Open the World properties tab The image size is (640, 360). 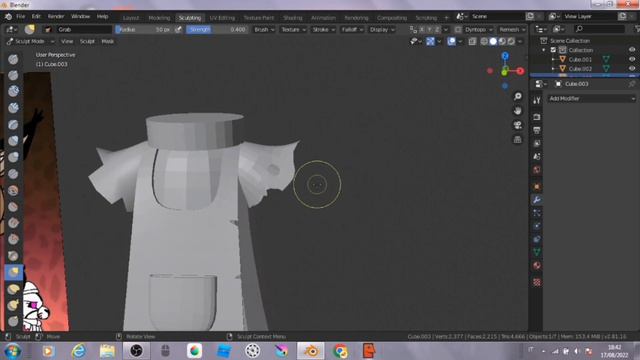coord(537,170)
